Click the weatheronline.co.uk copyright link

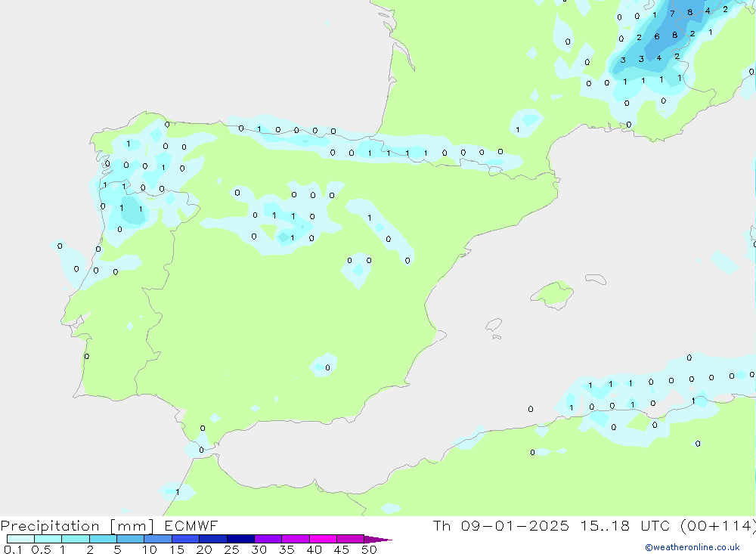click(x=692, y=547)
